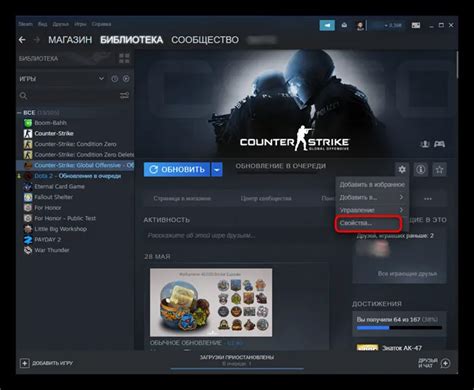Click the activity post text field
This screenshot has width=474, height=390.
[236, 236]
